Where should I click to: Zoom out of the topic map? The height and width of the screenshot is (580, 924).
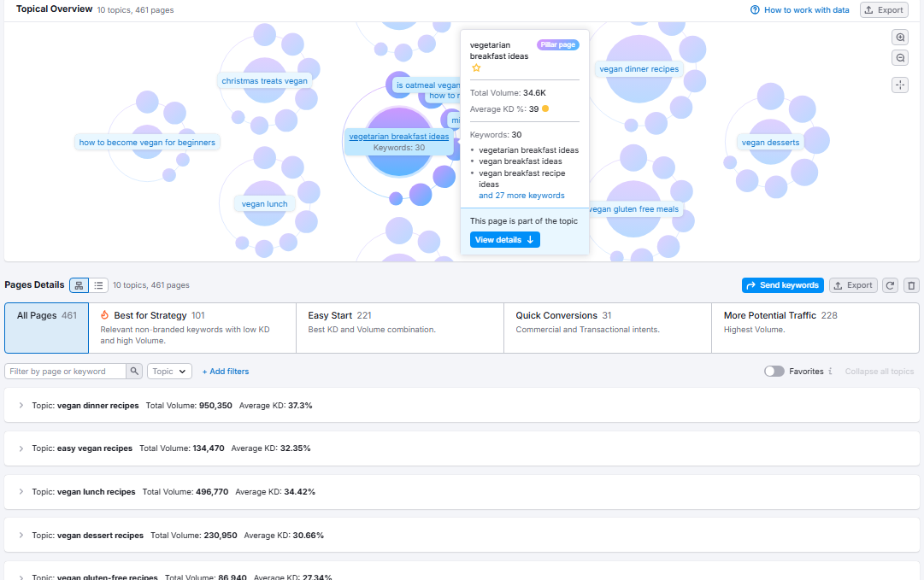(x=900, y=58)
